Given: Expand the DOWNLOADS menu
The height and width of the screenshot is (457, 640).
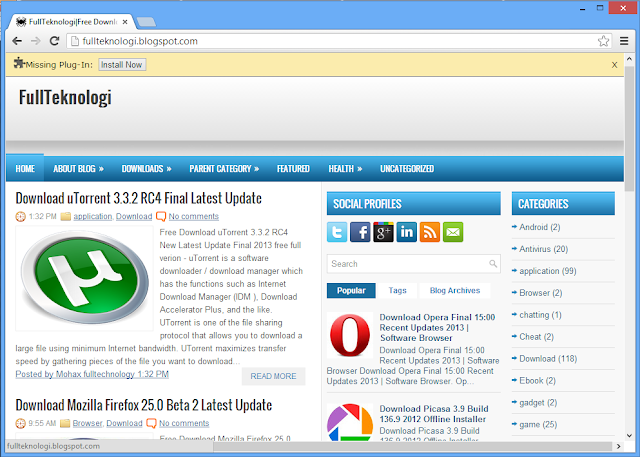Looking at the screenshot, I should point(147,169).
